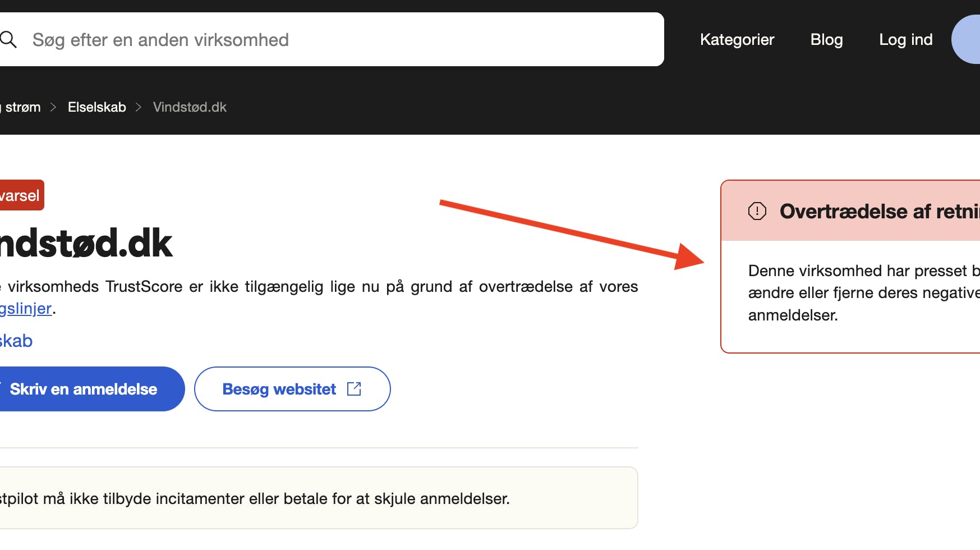
Task: Click the warning exclamation icon in red alert
Action: (x=757, y=211)
